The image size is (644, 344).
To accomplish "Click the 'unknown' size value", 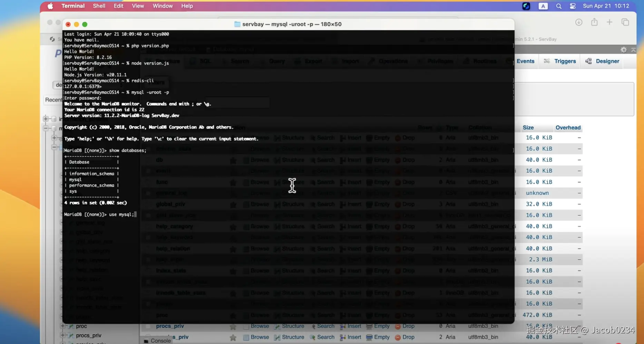I will (537, 193).
